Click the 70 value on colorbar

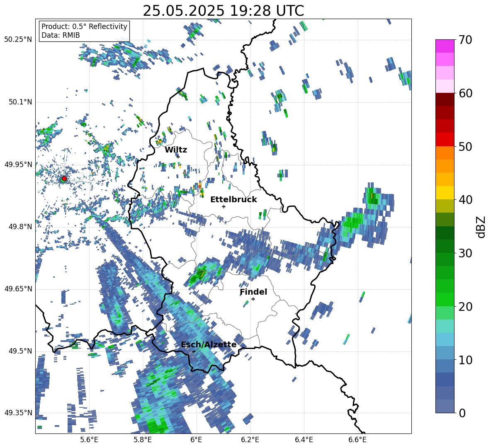tap(466, 40)
